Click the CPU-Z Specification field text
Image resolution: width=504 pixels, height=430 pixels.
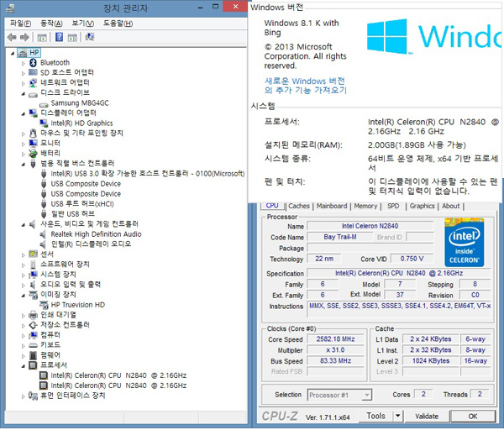[398, 273]
